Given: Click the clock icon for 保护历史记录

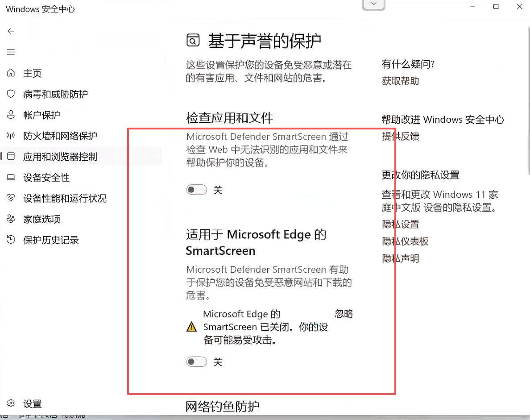Looking at the screenshot, I should (11, 240).
